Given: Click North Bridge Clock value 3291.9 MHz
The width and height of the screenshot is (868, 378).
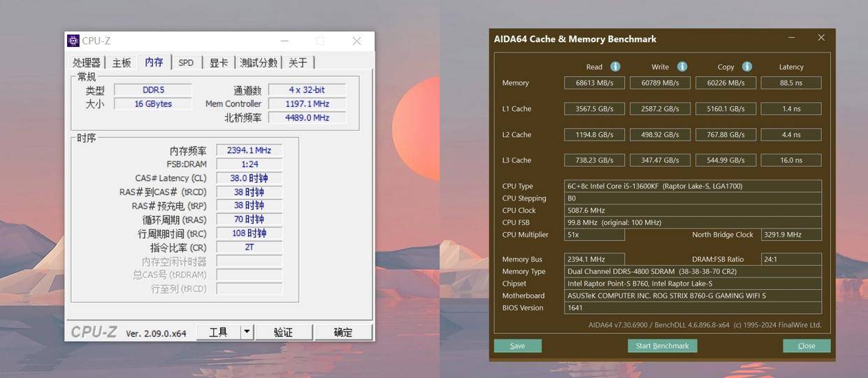Looking at the screenshot, I should coord(791,235).
